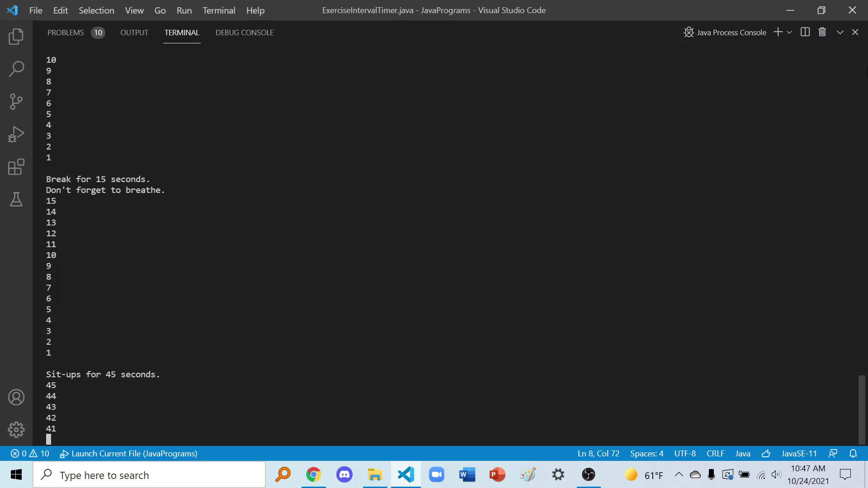Viewport: 868px width, 488px height.
Task: Open the Testing flask icon
Action: 16,199
